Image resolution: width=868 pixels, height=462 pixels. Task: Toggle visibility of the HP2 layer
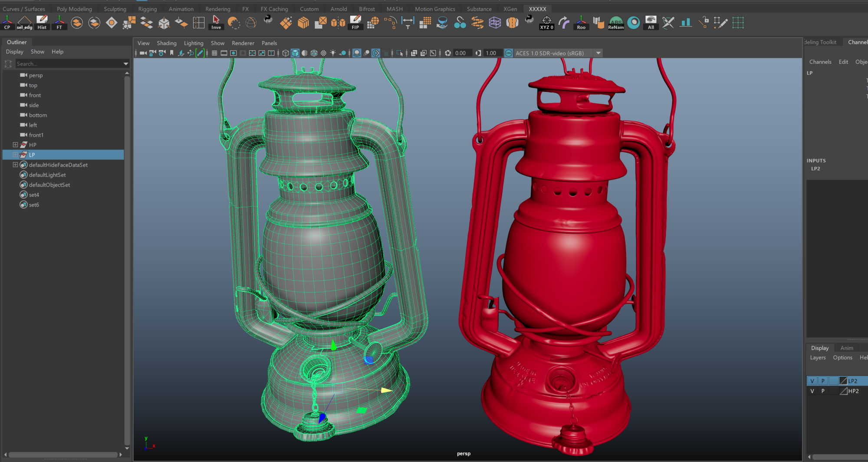point(812,391)
